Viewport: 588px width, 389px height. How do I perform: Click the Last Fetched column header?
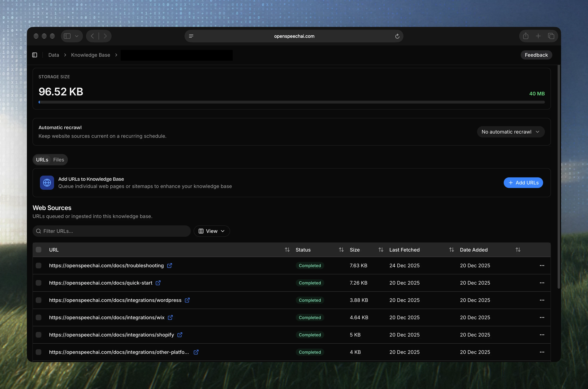pyautogui.click(x=404, y=250)
